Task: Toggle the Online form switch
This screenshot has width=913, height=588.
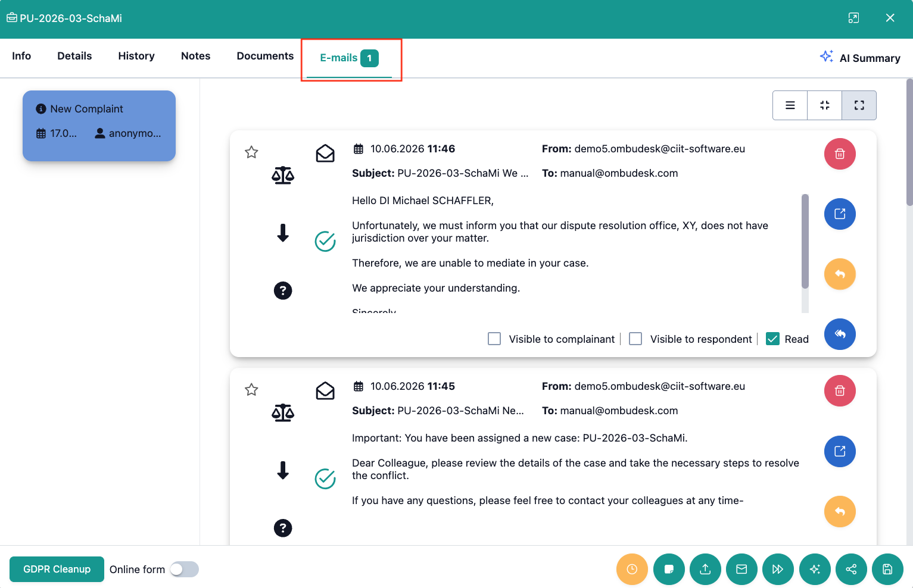Action: tap(184, 570)
